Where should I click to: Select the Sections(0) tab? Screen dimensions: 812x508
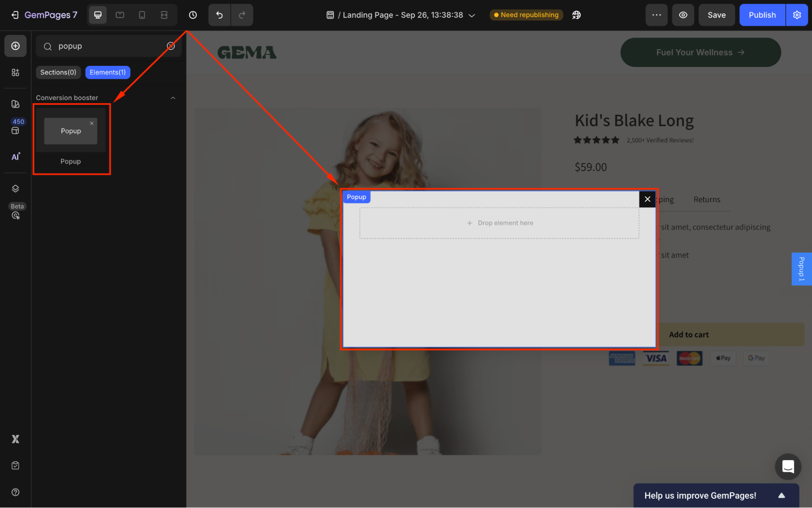(x=58, y=72)
